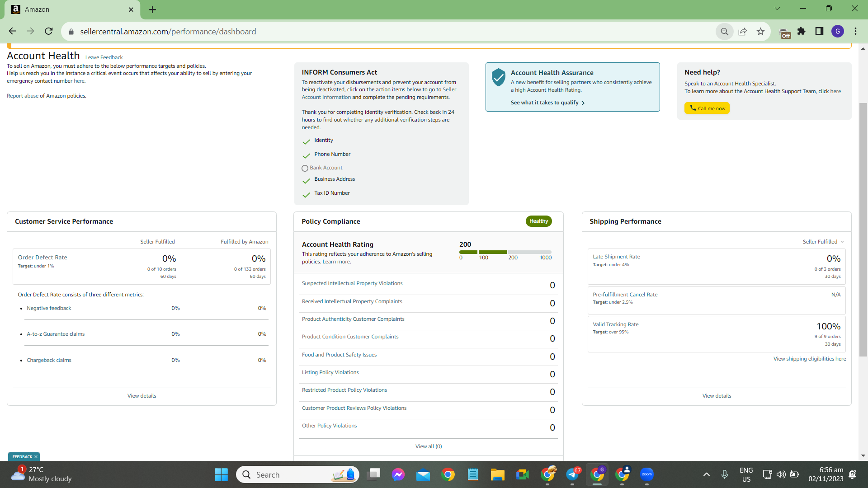Open Chrome three-dot menu
This screenshot has width=868, height=488.
click(x=855, y=31)
